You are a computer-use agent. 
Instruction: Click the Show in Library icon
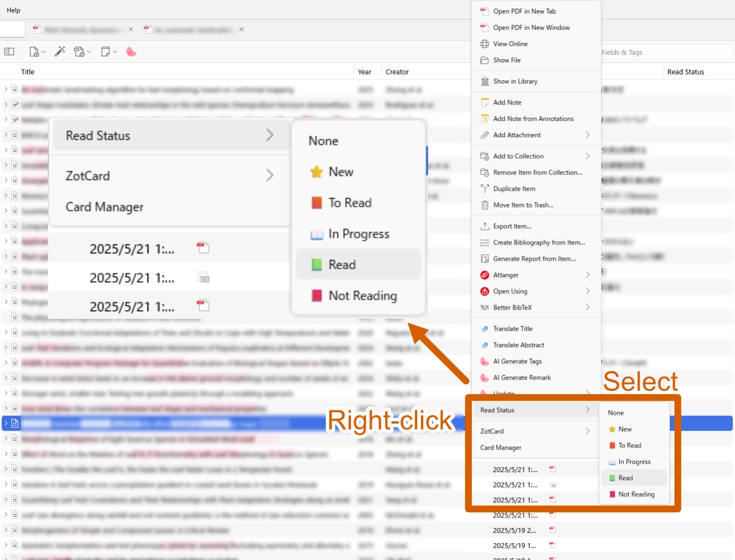pos(484,81)
